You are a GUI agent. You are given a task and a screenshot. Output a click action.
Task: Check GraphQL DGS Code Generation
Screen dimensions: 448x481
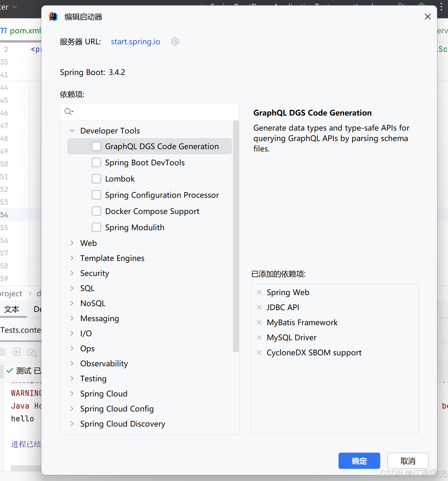[x=96, y=146]
